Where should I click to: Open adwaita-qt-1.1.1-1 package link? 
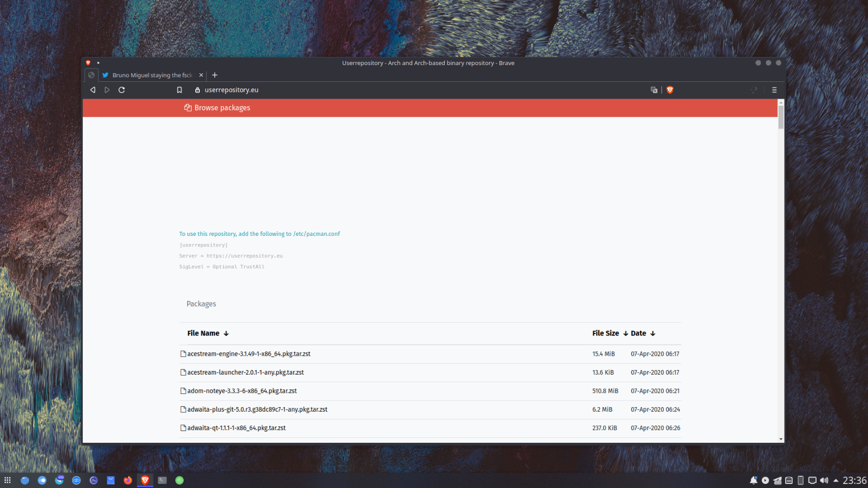[236, 428]
